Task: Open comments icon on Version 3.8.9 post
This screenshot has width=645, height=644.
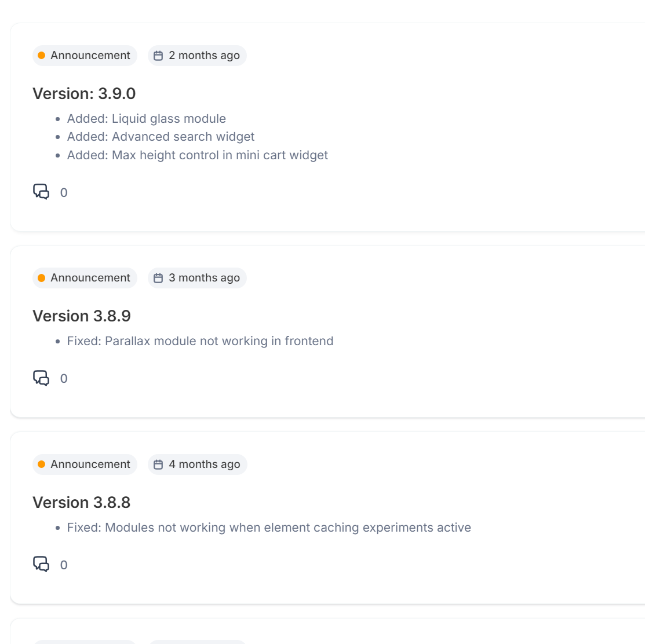Action: (x=41, y=378)
